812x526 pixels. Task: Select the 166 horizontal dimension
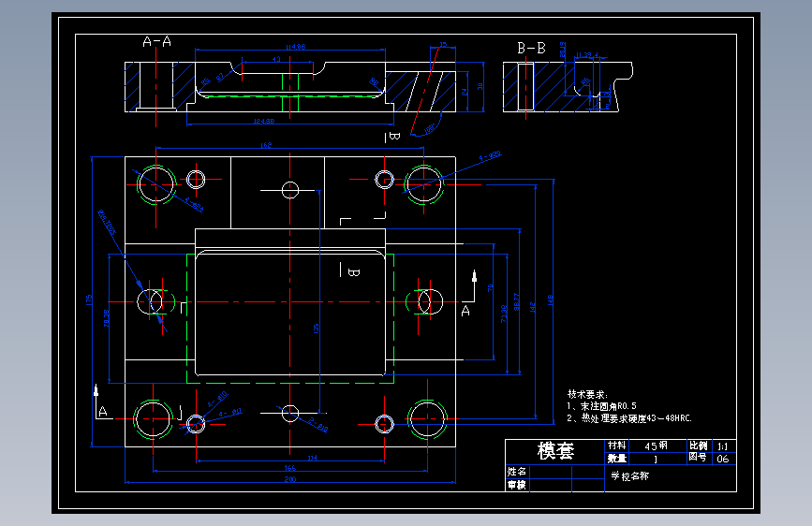tap(290, 468)
